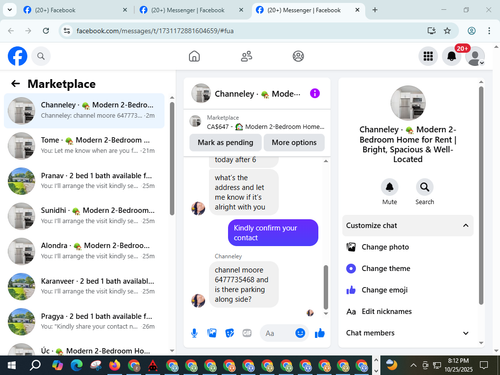Image resolution: width=500 pixels, height=375 pixels.
Task: Click More options button
Action: click(x=294, y=142)
